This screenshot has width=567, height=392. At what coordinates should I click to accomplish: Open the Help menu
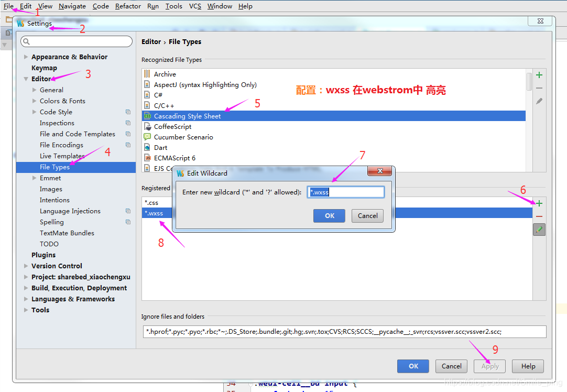[245, 6]
